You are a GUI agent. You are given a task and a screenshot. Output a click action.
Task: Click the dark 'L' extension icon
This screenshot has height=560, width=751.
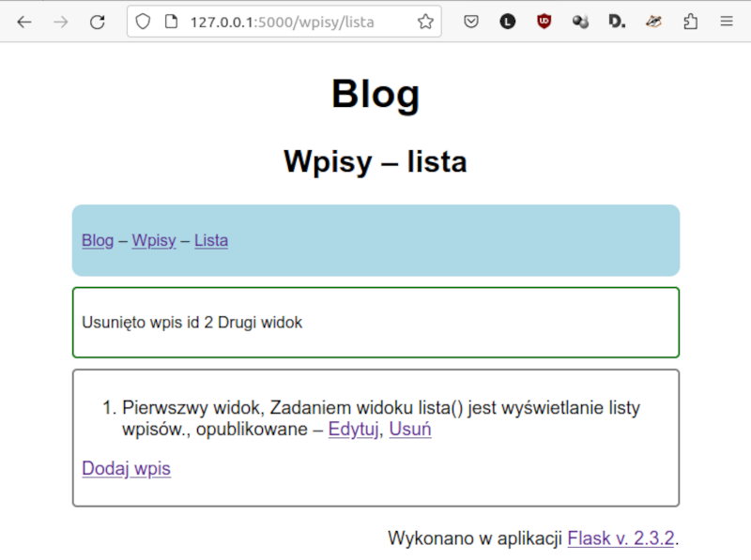click(507, 21)
